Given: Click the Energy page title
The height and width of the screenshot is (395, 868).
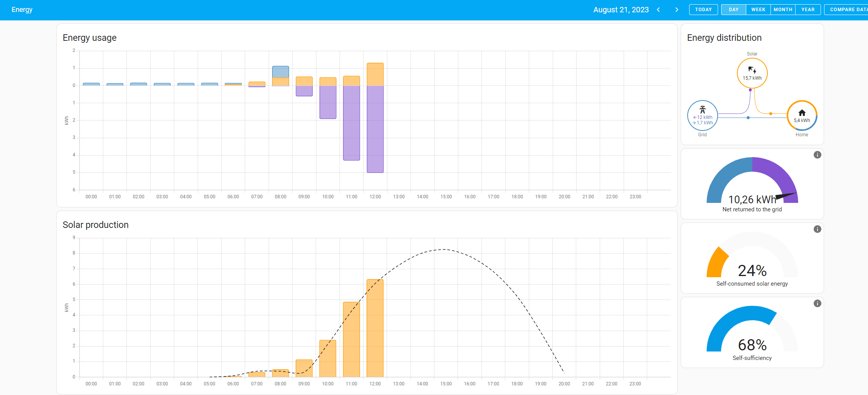Looking at the screenshot, I should (22, 10).
